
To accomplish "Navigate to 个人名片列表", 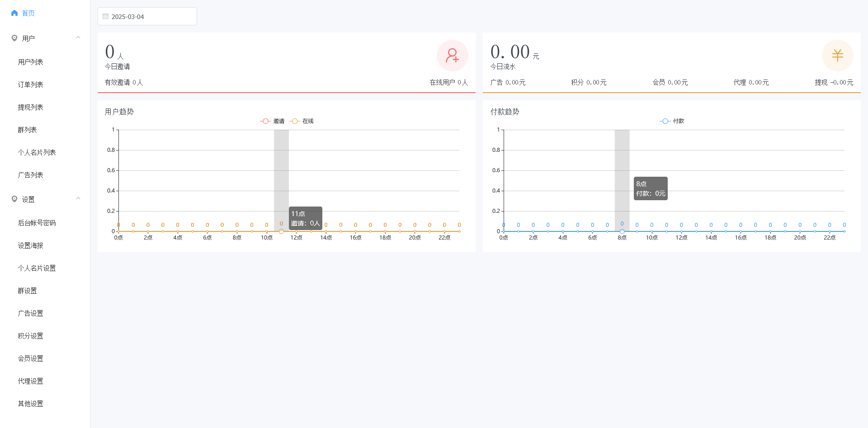I will (x=37, y=152).
